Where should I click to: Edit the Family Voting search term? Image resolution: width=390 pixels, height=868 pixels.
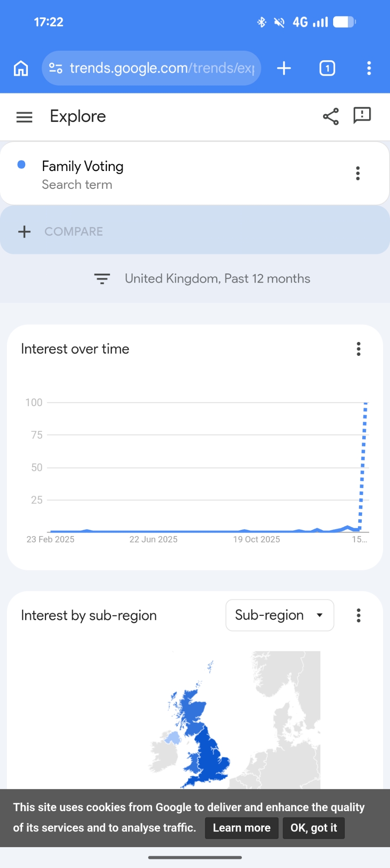tap(83, 167)
